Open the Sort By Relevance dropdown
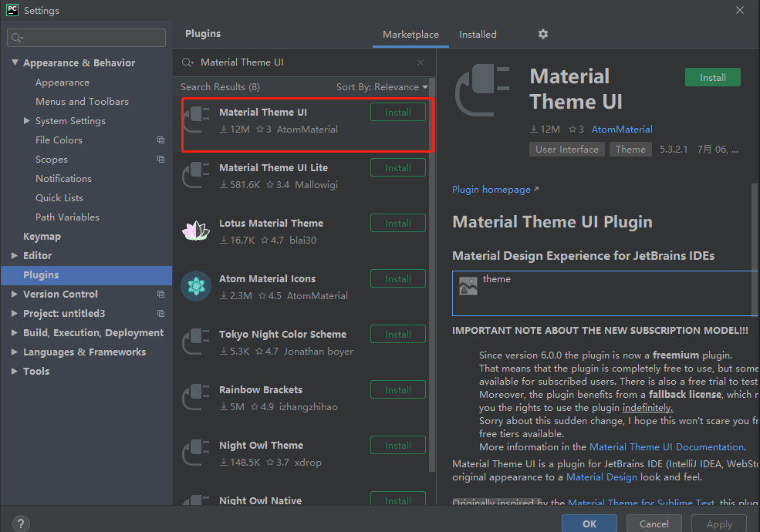This screenshot has width=760, height=532. tap(382, 87)
